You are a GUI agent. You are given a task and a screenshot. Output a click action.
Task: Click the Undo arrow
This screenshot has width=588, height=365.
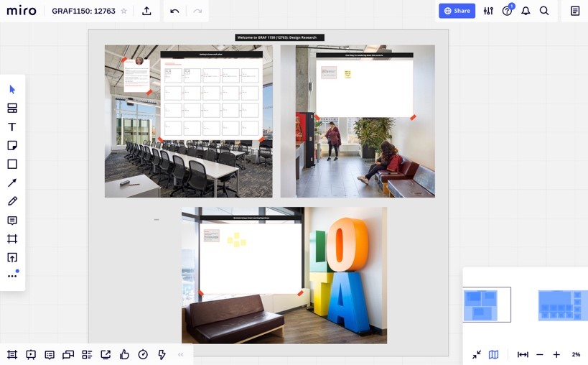pyautogui.click(x=174, y=11)
